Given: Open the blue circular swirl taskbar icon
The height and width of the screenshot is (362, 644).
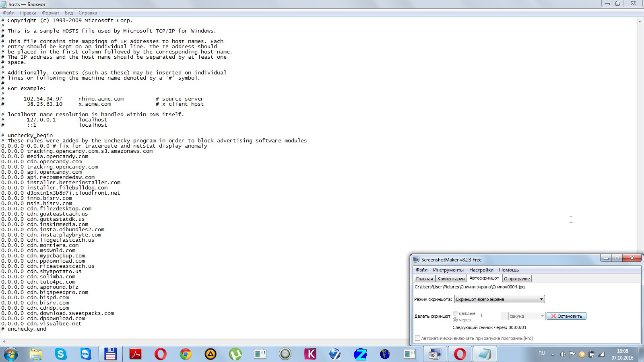Looking at the screenshot, I should pos(335,354).
